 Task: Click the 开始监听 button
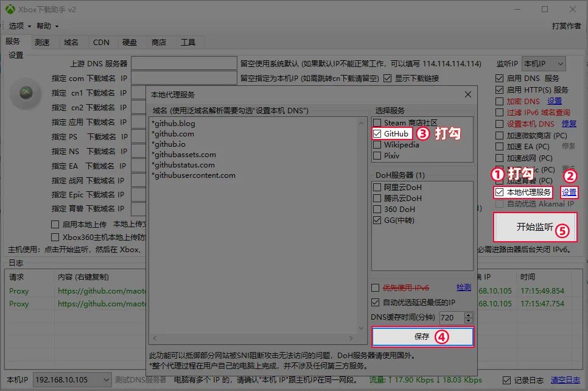pyautogui.click(x=534, y=227)
